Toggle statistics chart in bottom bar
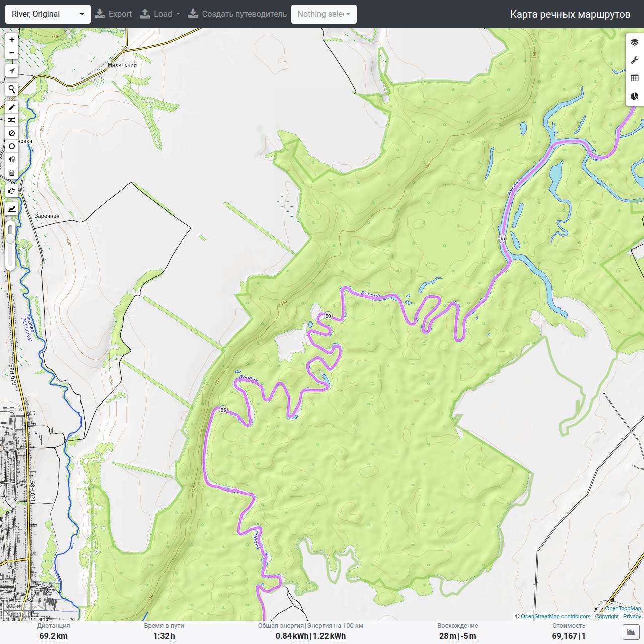Screen dimensions: 644x644 click(x=631, y=632)
